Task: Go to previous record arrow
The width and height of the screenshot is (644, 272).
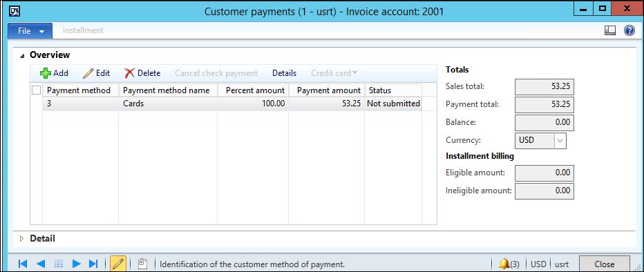Action: pyautogui.click(x=41, y=264)
